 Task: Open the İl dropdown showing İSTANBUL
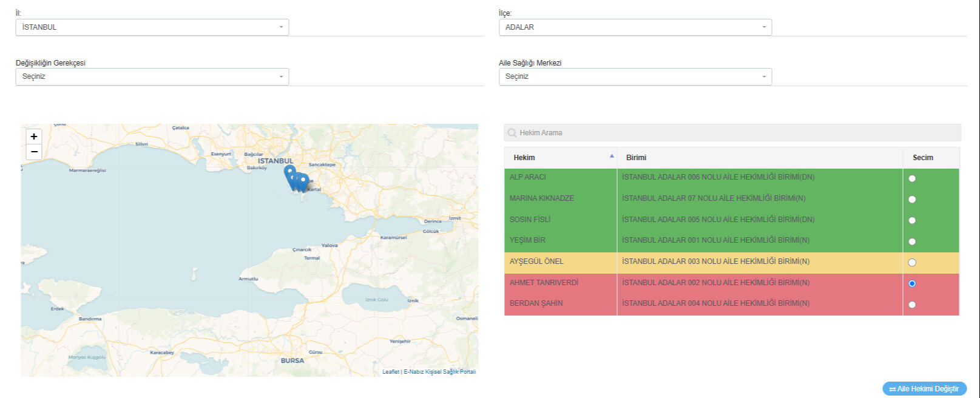point(152,27)
